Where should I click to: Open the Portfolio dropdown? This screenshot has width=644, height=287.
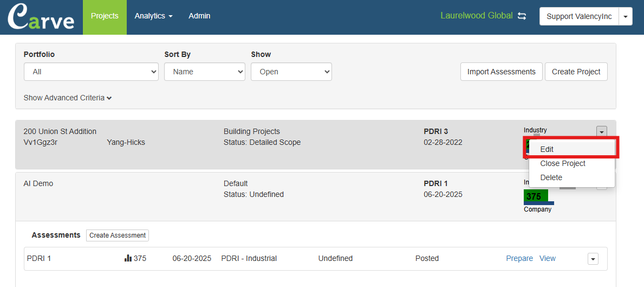pos(91,72)
